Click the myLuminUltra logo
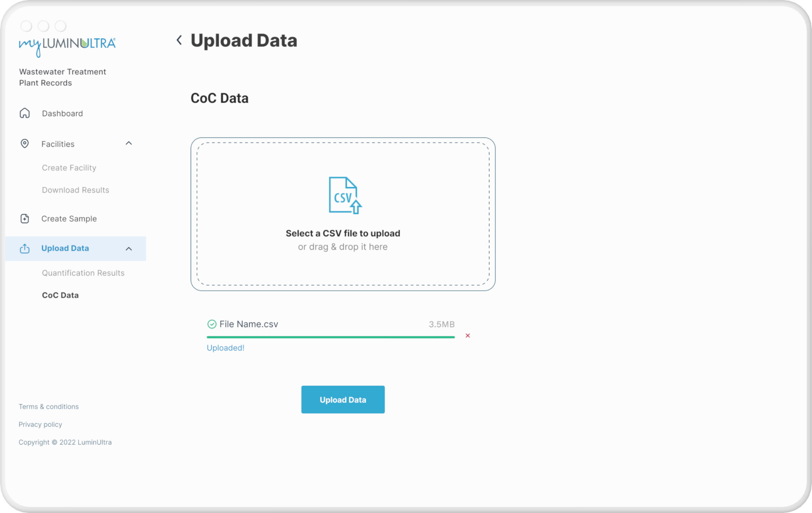 tap(67, 44)
